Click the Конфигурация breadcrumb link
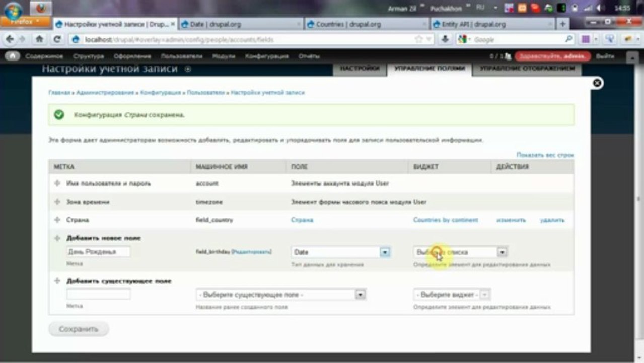644x363 pixels. coord(161,93)
